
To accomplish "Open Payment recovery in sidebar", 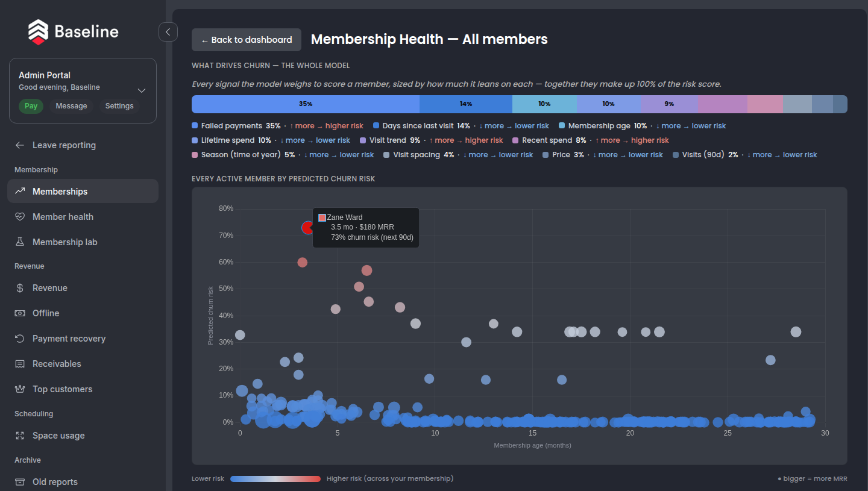I will pyautogui.click(x=83, y=339).
